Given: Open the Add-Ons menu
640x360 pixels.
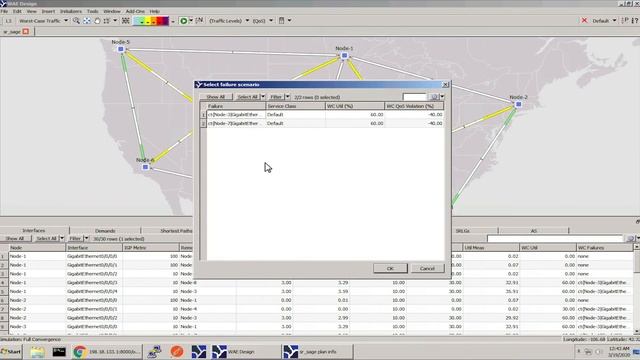Looking at the screenshot, I should pyautogui.click(x=135, y=11).
